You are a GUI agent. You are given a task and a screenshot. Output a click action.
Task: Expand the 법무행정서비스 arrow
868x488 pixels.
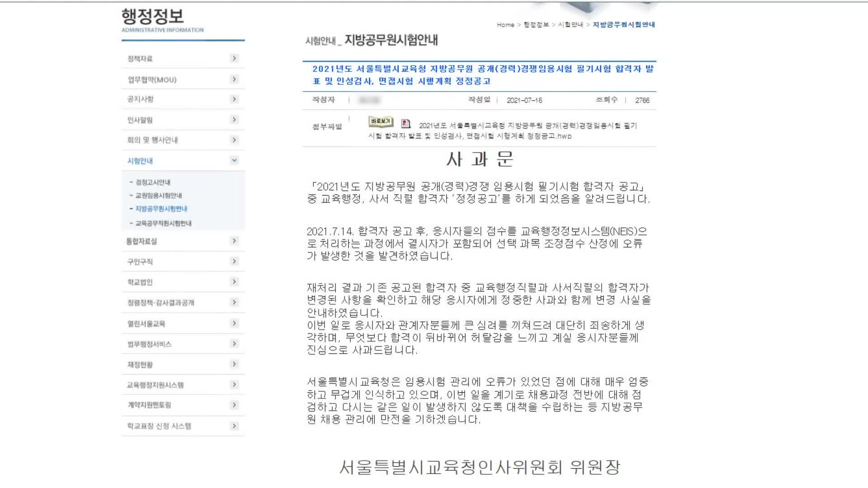[x=234, y=344]
